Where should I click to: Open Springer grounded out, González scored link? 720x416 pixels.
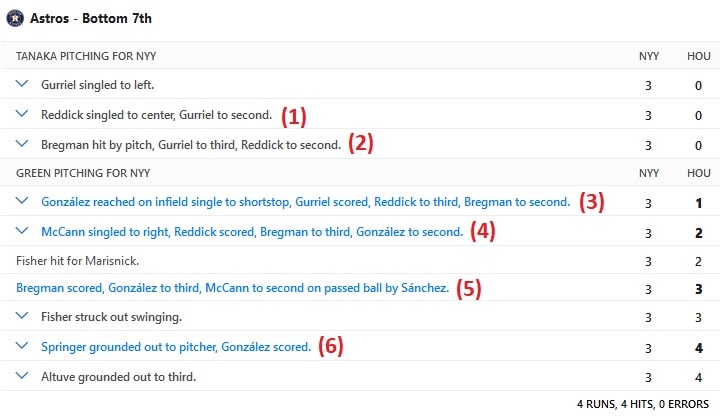pyautogui.click(x=176, y=347)
